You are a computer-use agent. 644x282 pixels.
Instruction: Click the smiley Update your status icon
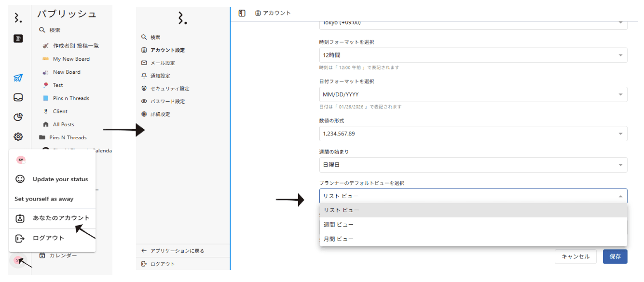[20, 179]
